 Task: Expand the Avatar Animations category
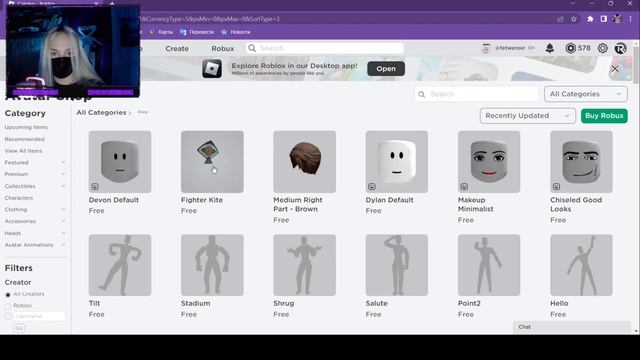pyautogui.click(x=63, y=245)
